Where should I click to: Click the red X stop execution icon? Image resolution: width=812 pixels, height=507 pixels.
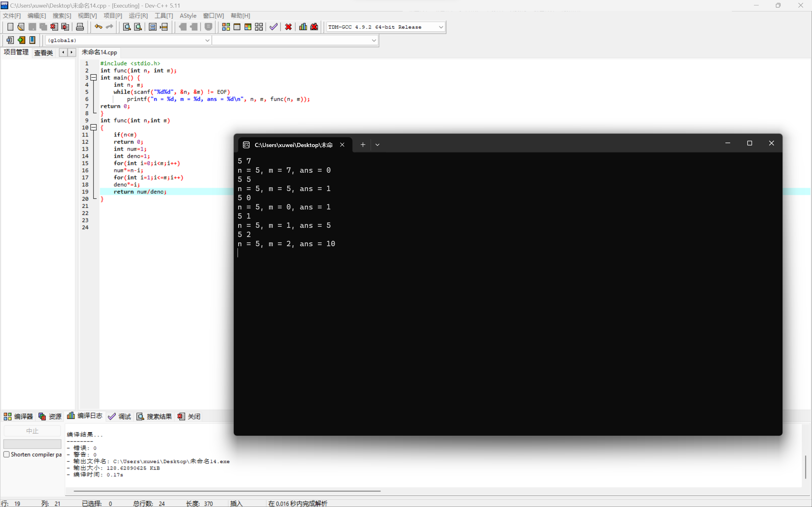pyautogui.click(x=288, y=27)
